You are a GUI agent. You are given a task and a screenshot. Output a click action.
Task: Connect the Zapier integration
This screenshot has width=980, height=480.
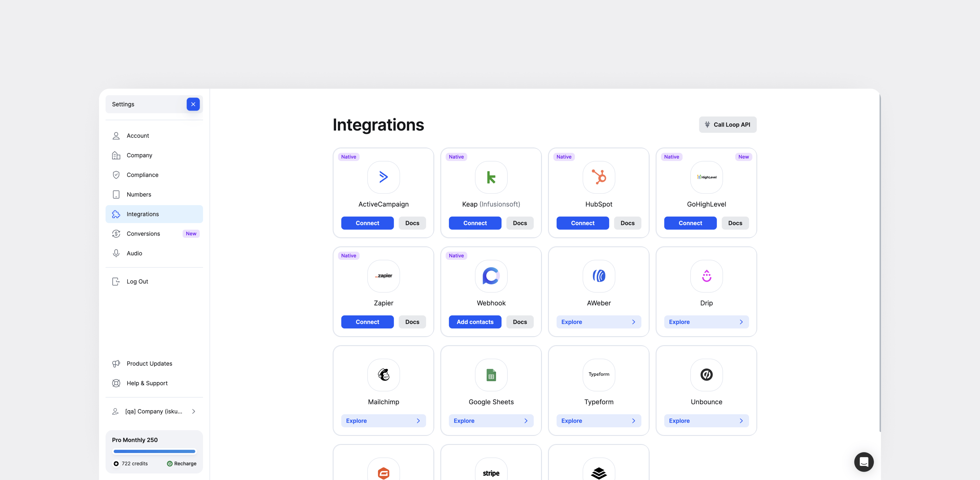[x=367, y=322]
